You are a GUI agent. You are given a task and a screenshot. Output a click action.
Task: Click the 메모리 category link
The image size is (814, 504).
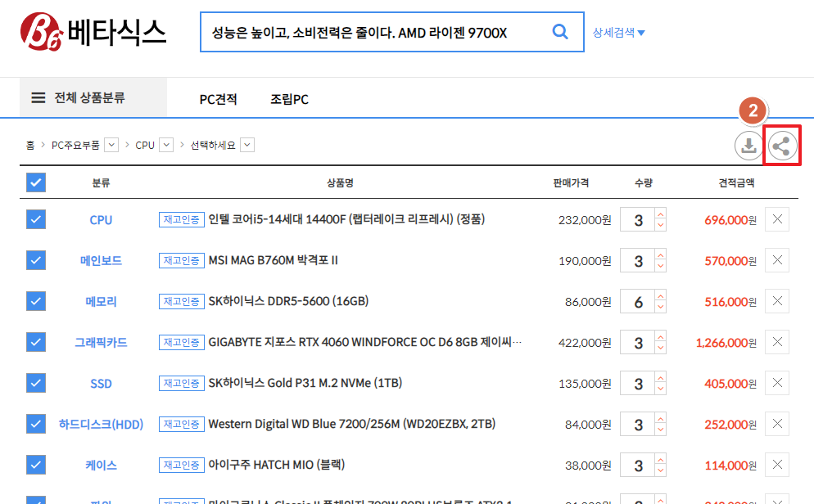point(101,302)
